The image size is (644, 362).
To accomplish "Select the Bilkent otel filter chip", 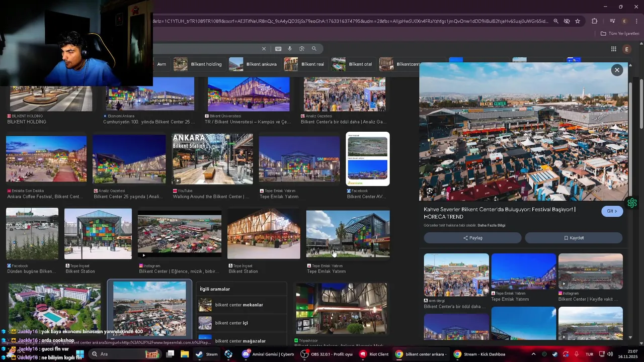I will [x=352, y=64].
